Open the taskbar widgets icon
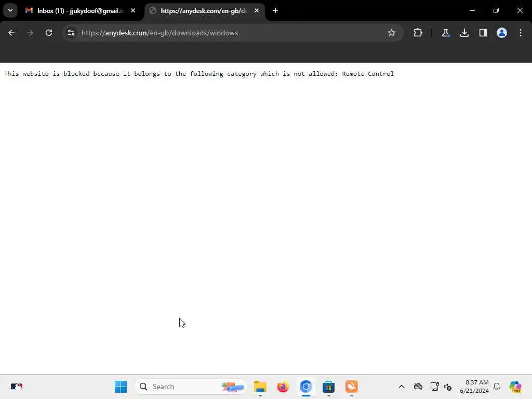 tap(16, 387)
